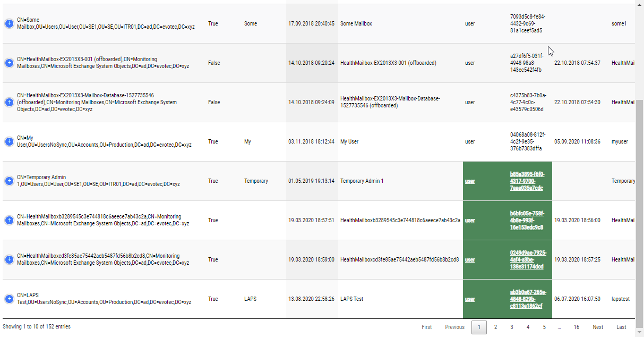
Task: Expand details for the LAPS Test row
Action: (8, 299)
